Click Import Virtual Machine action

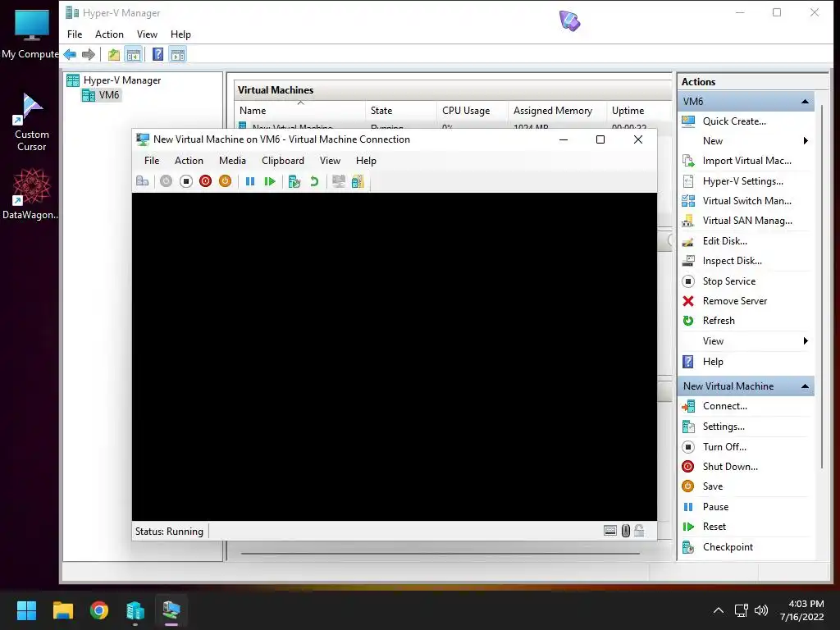point(745,161)
